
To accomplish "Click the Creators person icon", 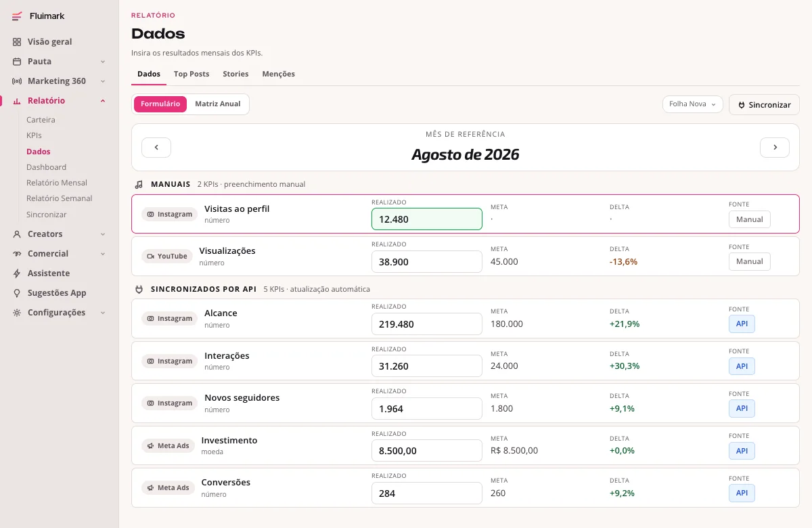I will pos(17,234).
